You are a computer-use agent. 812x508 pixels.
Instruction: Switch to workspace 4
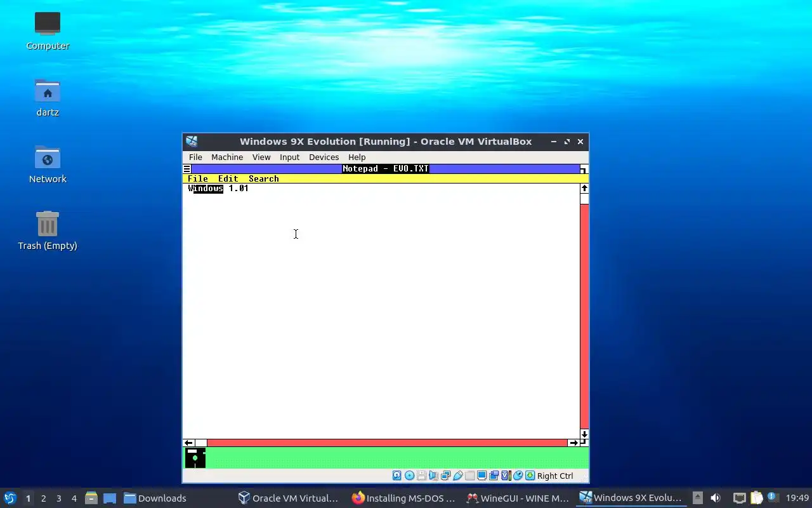pos(74,498)
